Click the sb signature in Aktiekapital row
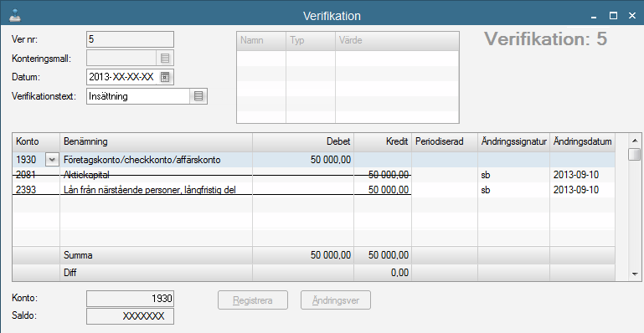This screenshot has width=644, height=333. 514,175
